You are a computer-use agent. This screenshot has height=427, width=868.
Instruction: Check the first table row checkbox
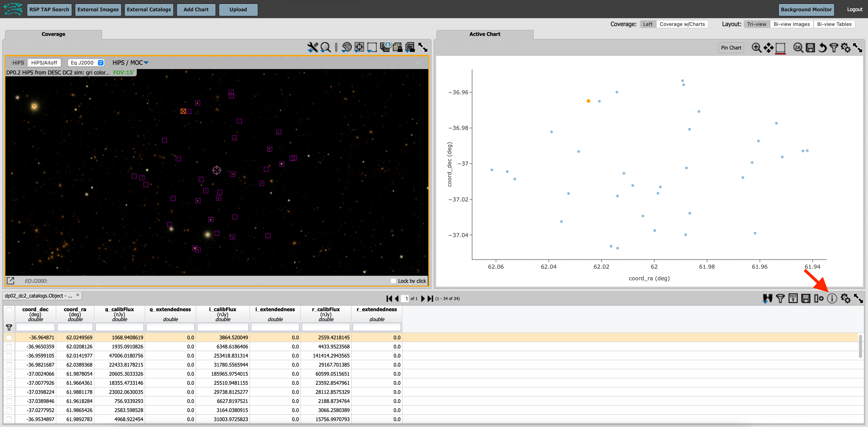9,337
